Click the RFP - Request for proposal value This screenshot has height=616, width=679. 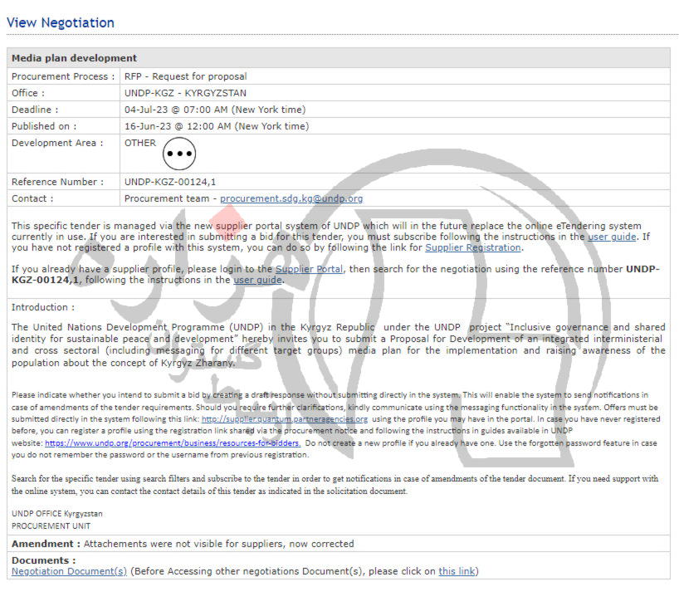[185, 76]
